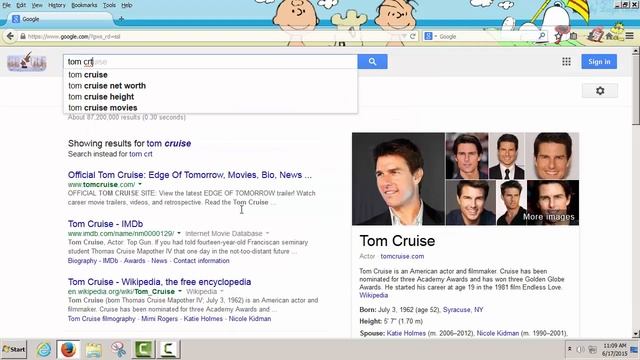This screenshot has width=640, height=360.
Task: Click Syracuse, NY link in knowledge panel
Action: (463, 310)
